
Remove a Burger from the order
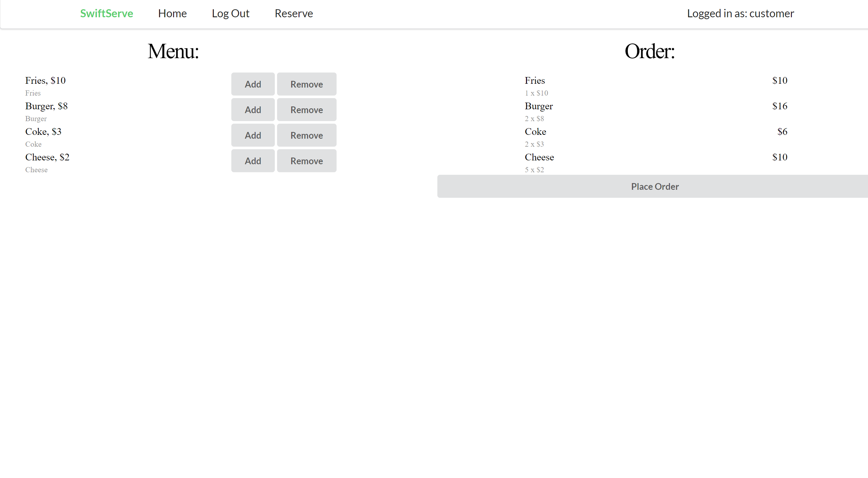306,110
